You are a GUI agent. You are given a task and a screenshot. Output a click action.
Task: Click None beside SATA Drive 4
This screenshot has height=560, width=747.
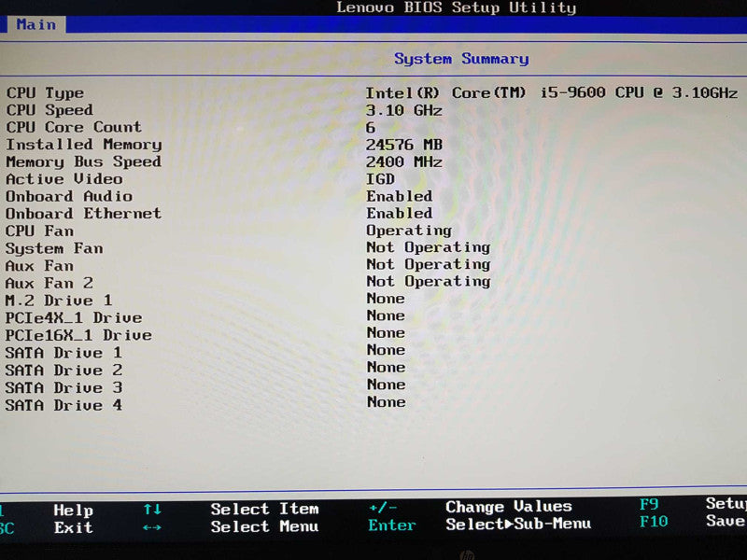386,402
